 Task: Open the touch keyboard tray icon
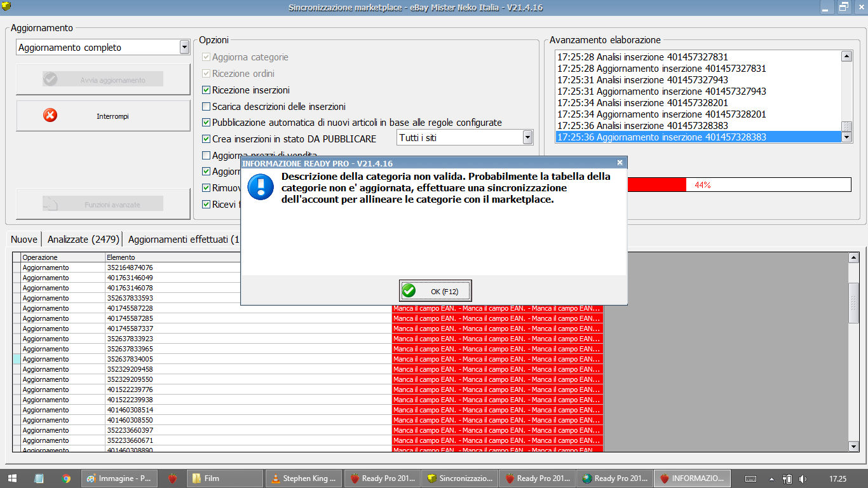750,478
